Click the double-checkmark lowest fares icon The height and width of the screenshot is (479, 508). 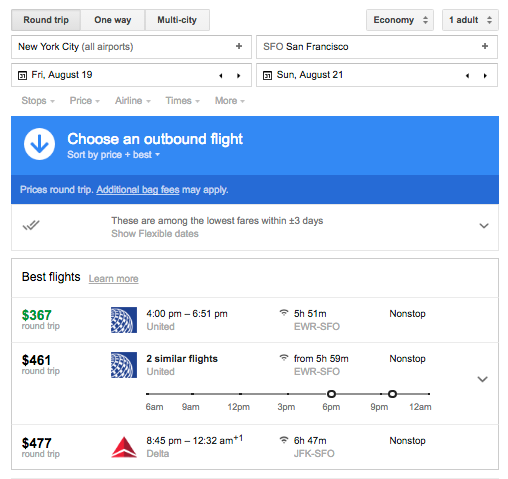31,226
